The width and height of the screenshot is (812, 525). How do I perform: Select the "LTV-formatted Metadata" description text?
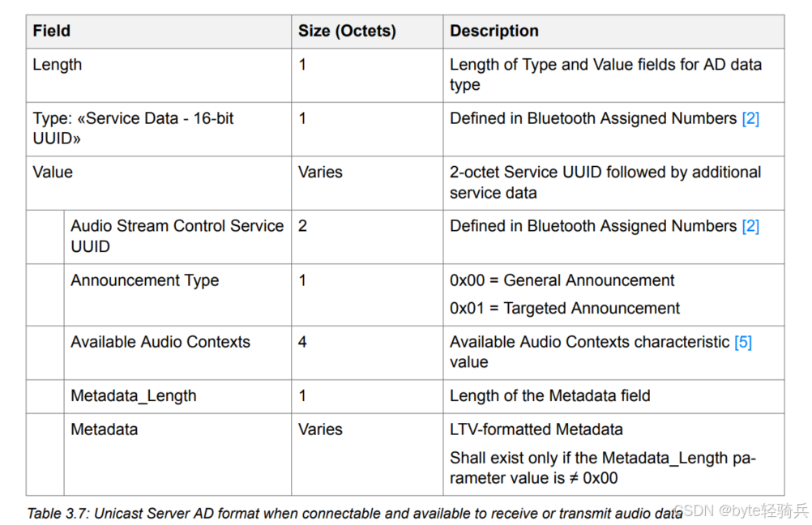tap(536, 429)
